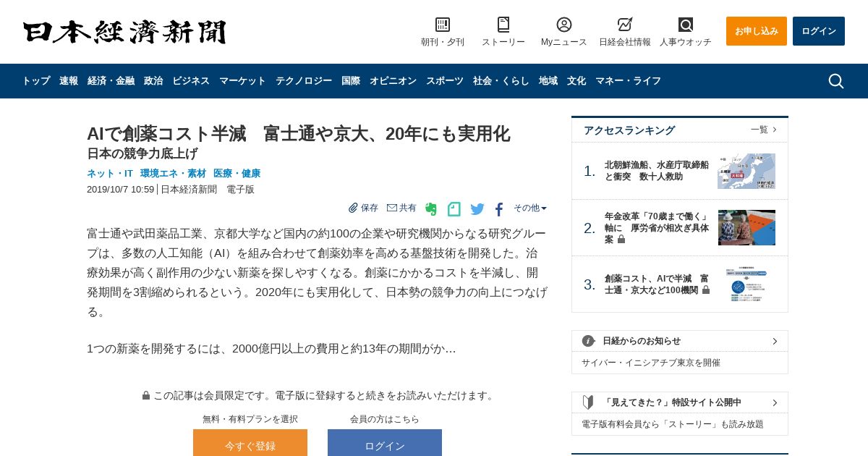Share via the green note icon
Viewport: 868px width, 456px height.
pos(454,209)
